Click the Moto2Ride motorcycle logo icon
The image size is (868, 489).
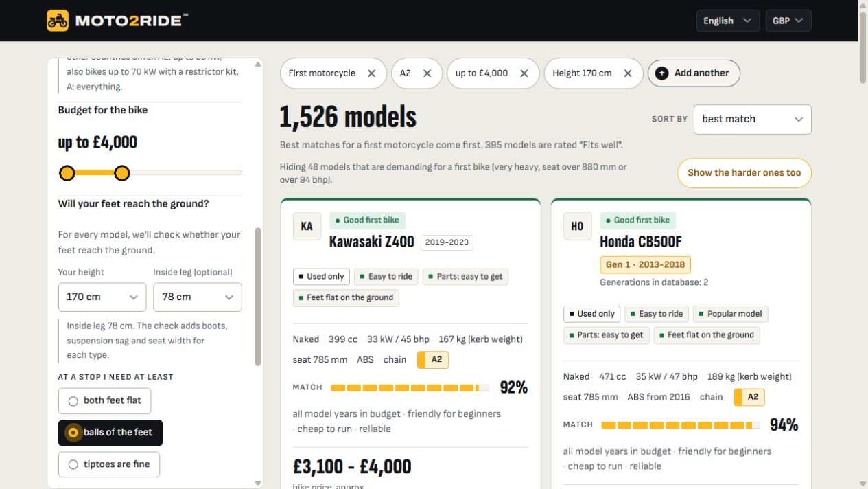(x=58, y=21)
